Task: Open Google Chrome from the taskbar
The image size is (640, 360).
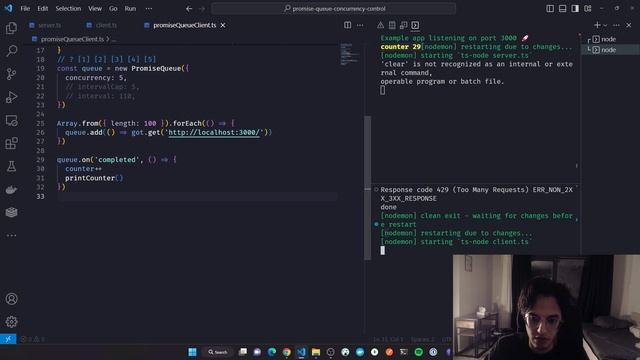Action: 287,352
